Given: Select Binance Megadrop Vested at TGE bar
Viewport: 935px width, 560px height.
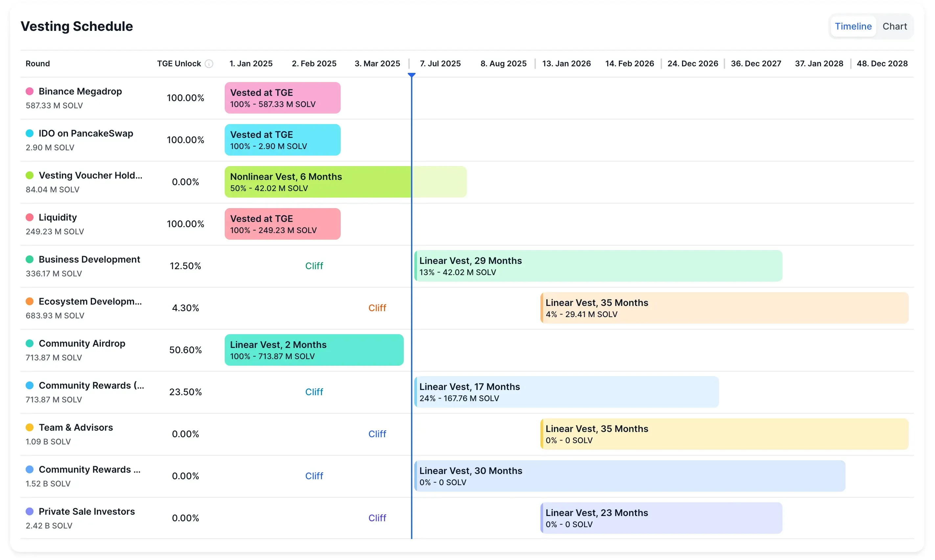Looking at the screenshot, I should coord(282,98).
